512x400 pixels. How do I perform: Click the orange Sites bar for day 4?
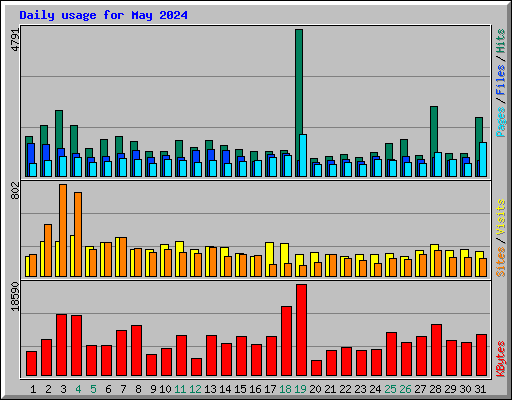coord(78,234)
